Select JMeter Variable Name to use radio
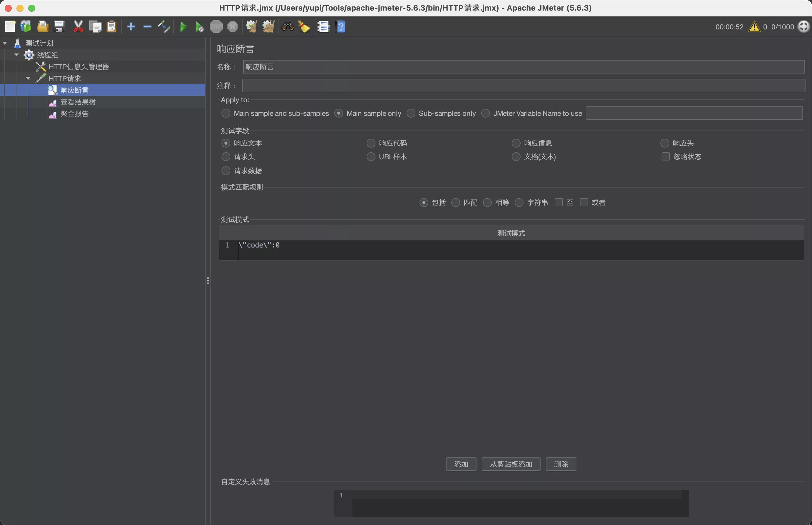 tap(485, 113)
